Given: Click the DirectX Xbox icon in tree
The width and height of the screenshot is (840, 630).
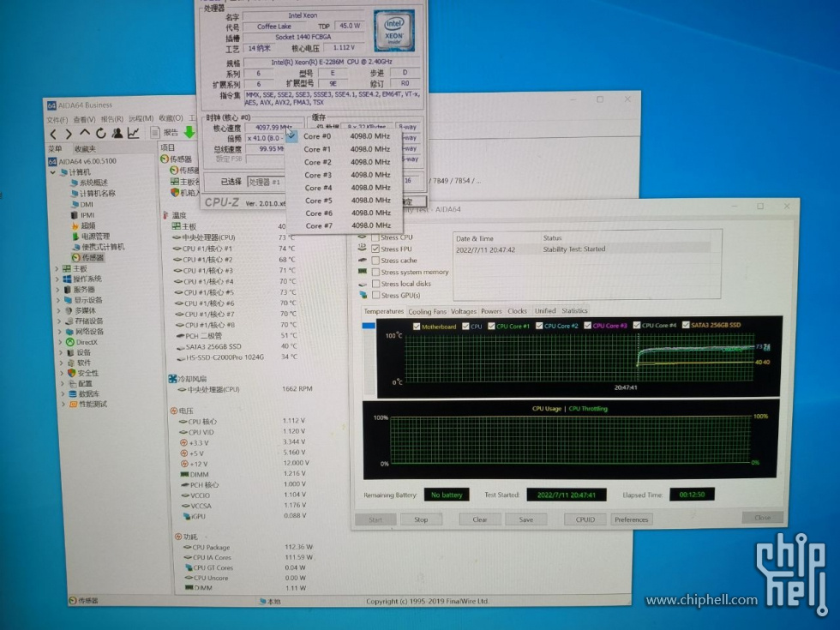Looking at the screenshot, I should tap(69, 342).
